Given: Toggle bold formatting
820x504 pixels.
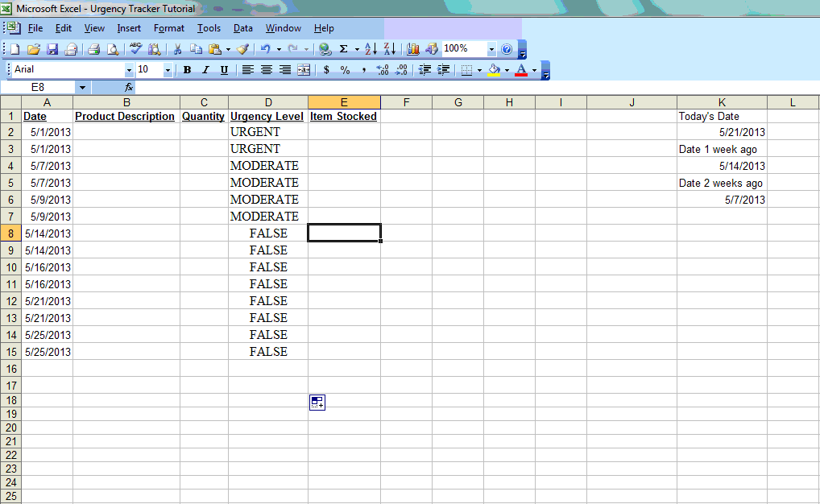Looking at the screenshot, I should click(x=187, y=69).
